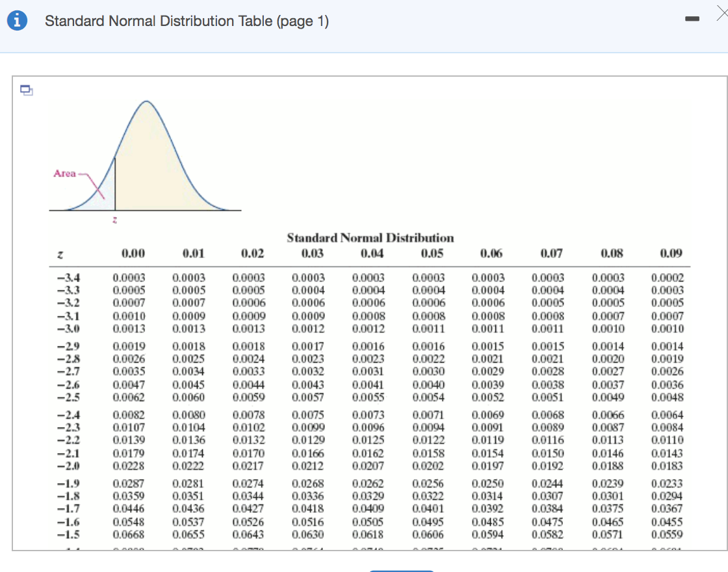Click value 0.0019 in row −2.9

click(129, 346)
